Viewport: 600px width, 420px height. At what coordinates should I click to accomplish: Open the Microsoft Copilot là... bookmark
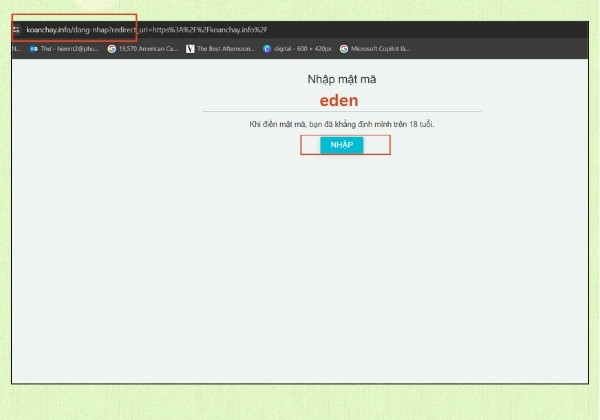click(x=375, y=49)
